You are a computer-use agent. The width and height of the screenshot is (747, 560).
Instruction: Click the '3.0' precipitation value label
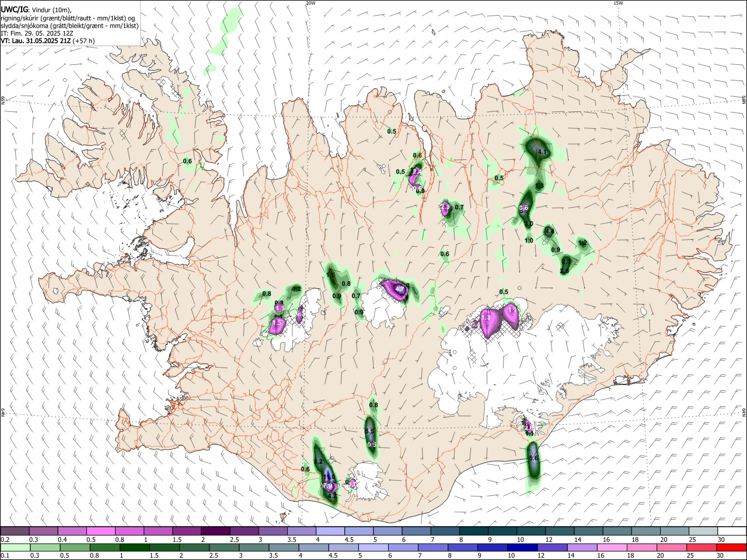click(529, 223)
